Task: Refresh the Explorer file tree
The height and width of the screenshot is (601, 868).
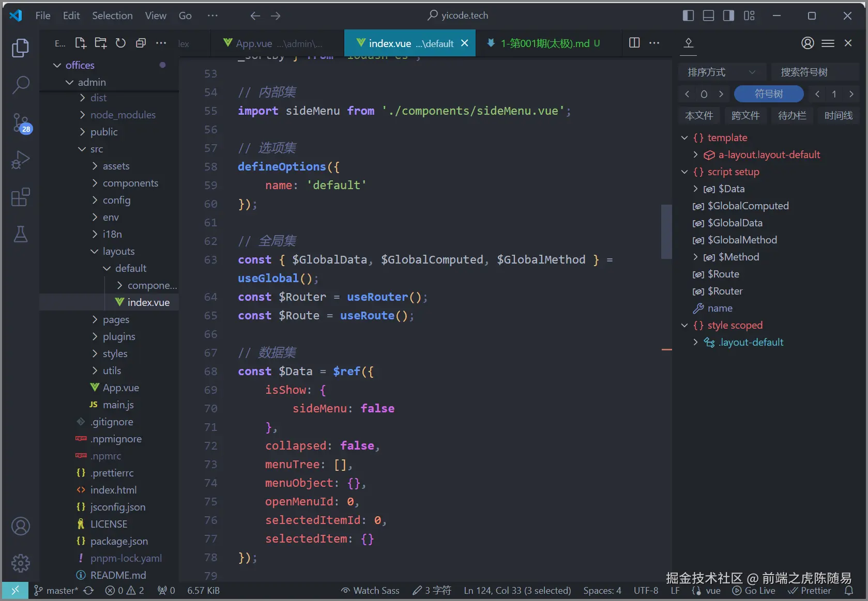Action: [120, 43]
